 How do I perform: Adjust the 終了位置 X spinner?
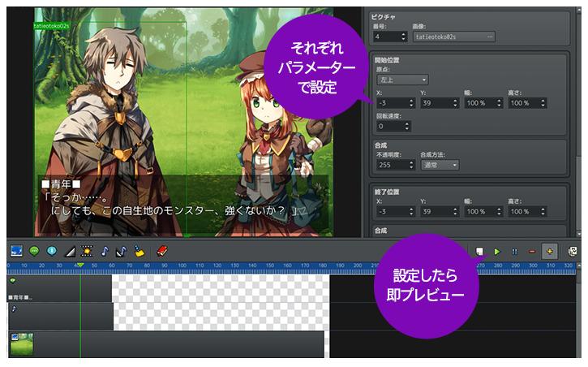[411, 212]
